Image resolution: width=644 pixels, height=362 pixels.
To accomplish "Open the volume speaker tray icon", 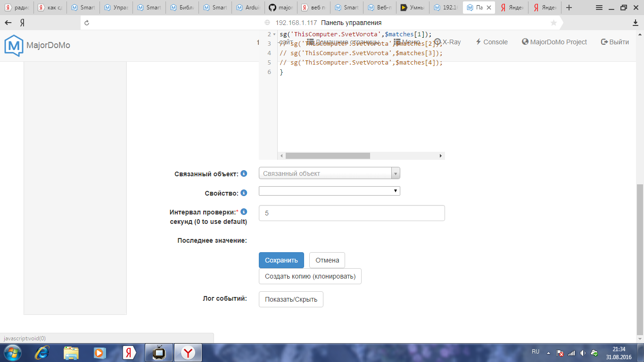I will (583, 353).
